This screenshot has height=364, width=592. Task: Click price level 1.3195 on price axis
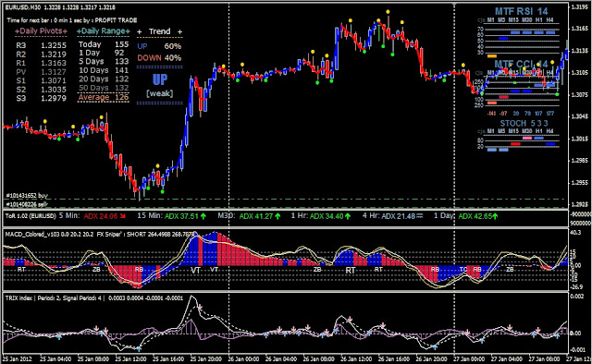coord(580,6)
